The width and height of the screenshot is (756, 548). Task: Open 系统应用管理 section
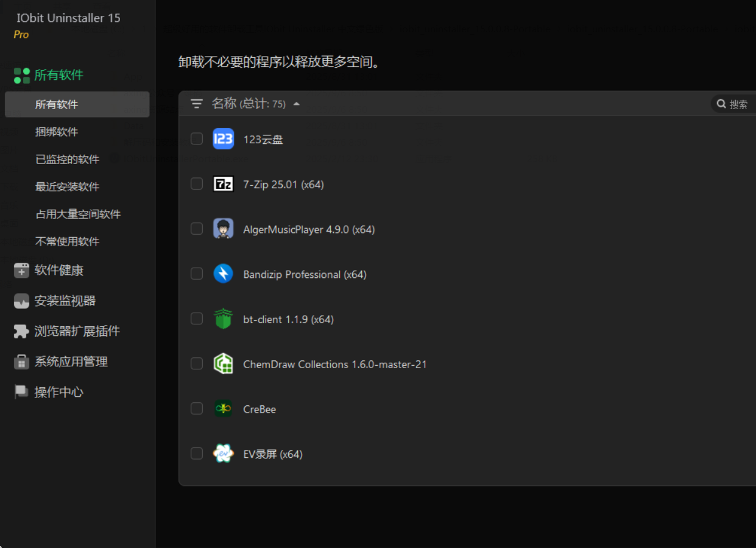[71, 362]
